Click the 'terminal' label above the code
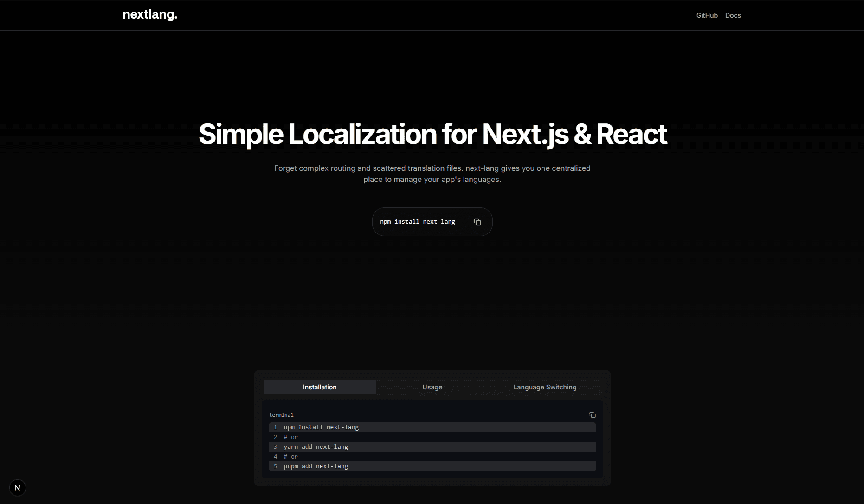The height and width of the screenshot is (504, 864). 281,415
